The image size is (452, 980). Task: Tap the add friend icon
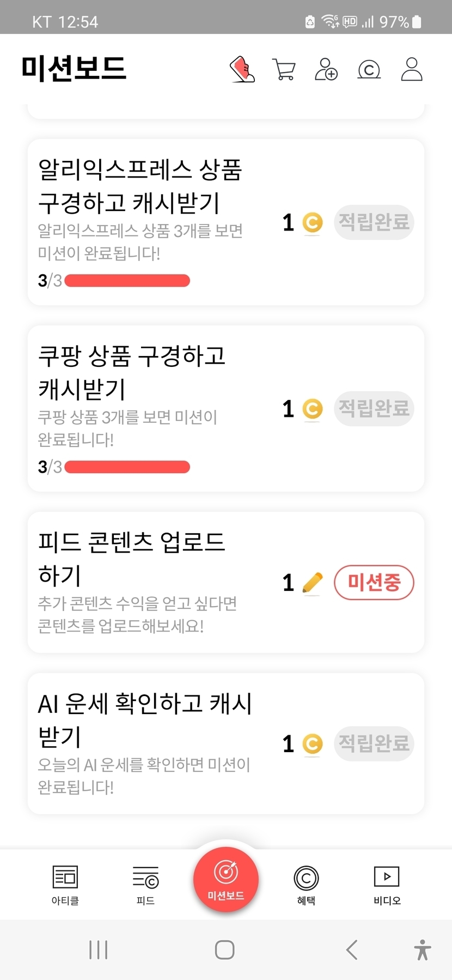326,70
